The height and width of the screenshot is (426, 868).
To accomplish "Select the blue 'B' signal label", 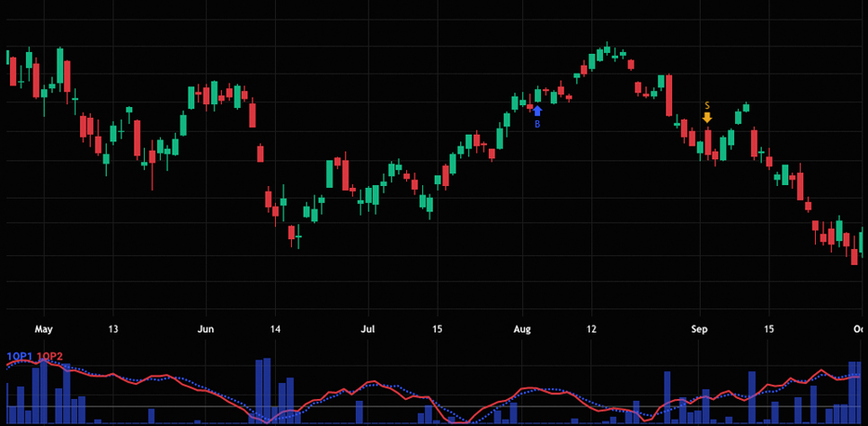I will click(537, 124).
